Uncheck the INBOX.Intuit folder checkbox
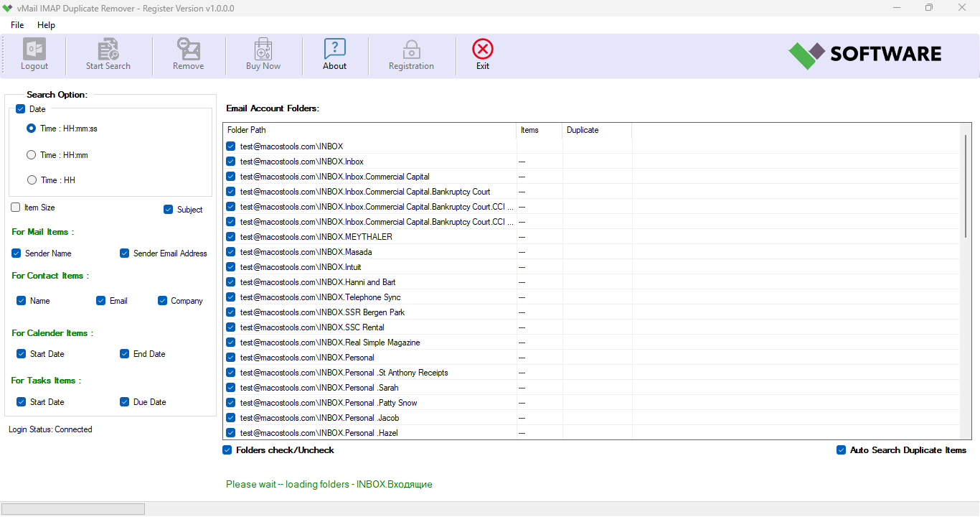Screen dimensions: 980x517 click(x=231, y=267)
